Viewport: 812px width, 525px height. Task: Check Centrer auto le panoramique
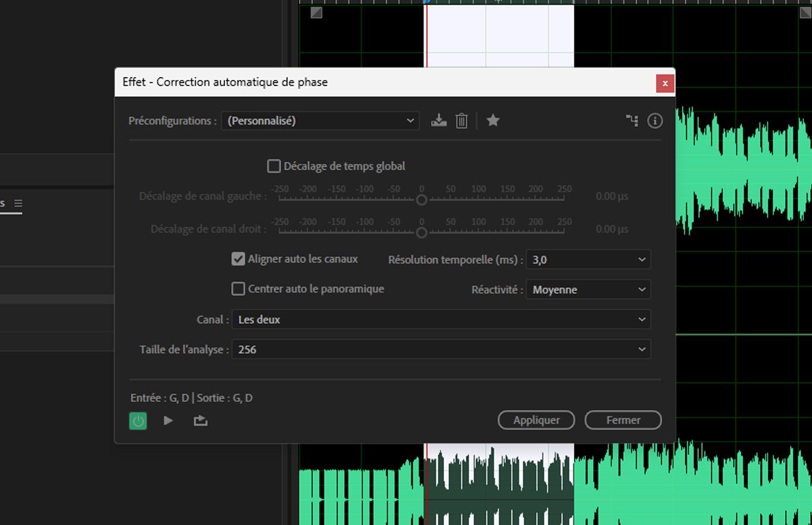tap(238, 289)
